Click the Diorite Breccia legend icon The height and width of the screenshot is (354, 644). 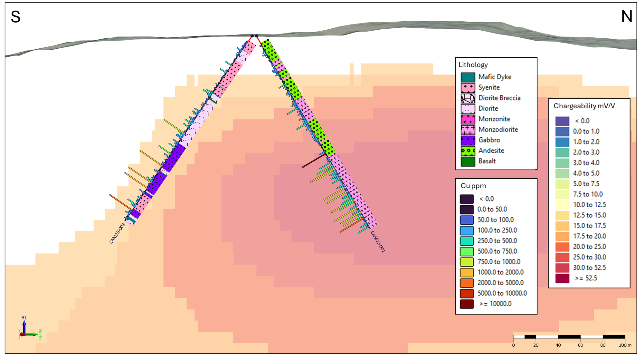tap(468, 98)
